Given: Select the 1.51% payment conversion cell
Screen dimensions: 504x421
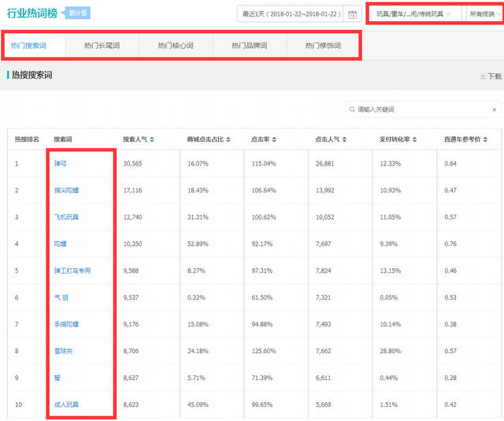Looking at the screenshot, I should click(388, 404).
